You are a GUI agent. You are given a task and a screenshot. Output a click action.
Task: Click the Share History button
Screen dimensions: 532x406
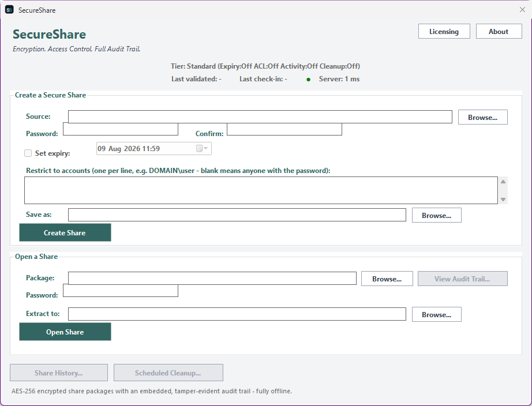(x=59, y=373)
